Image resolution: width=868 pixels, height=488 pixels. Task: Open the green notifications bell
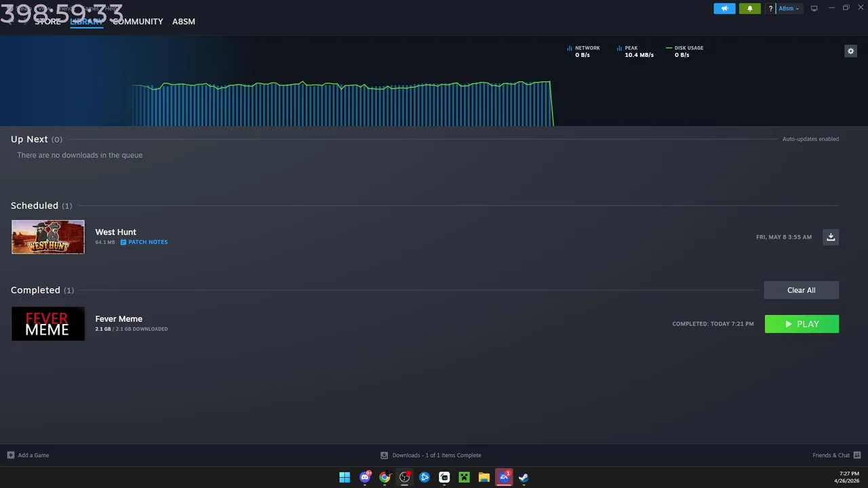click(749, 9)
